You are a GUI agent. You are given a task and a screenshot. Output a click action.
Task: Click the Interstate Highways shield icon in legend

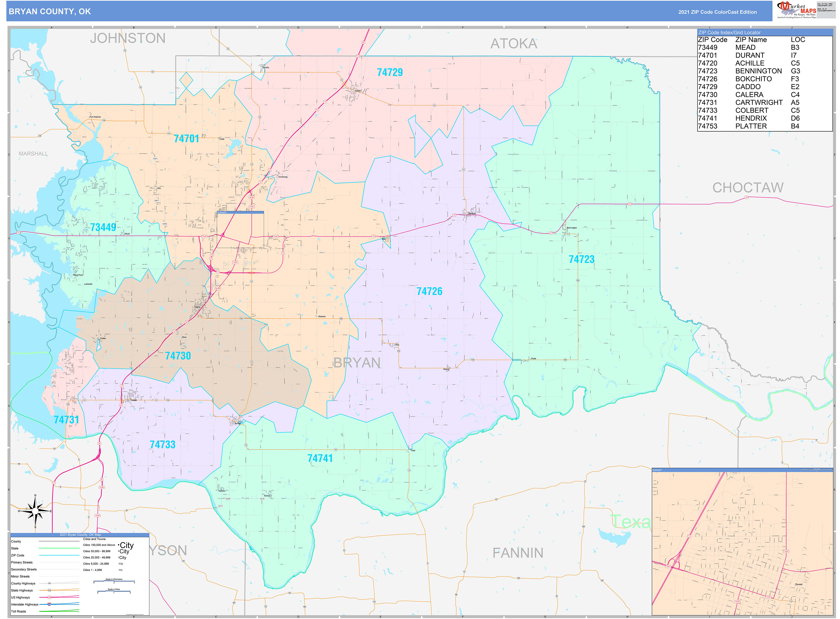click(49, 604)
